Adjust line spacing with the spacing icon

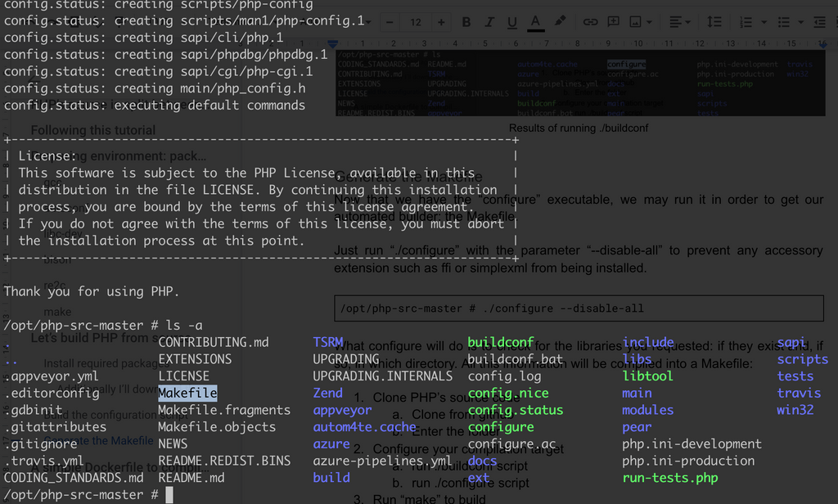(714, 23)
